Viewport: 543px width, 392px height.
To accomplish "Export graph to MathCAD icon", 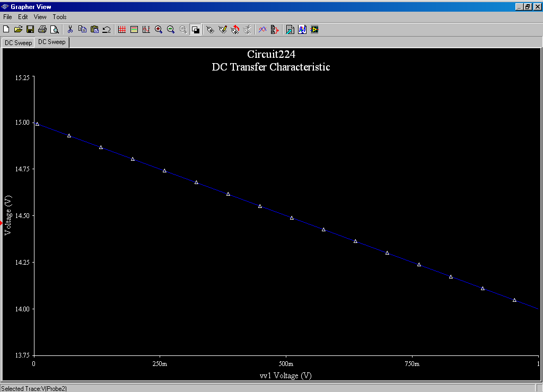I will [302, 29].
